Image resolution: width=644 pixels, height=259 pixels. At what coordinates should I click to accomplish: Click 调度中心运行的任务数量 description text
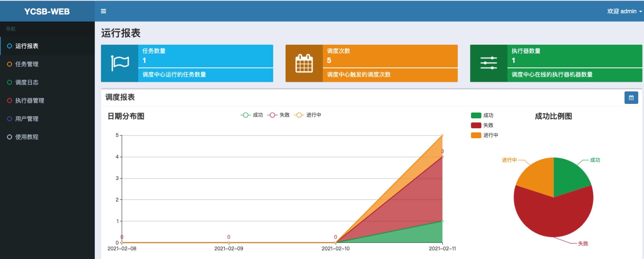pyautogui.click(x=174, y=74)
